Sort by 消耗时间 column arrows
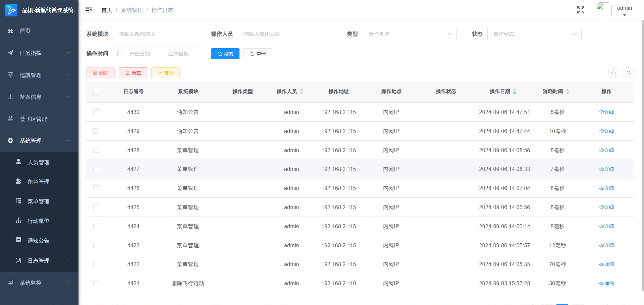 (x=568, y=91)
